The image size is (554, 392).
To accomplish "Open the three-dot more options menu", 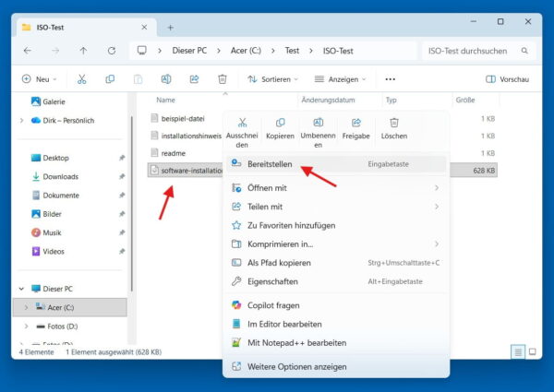I will pos(390,79).
